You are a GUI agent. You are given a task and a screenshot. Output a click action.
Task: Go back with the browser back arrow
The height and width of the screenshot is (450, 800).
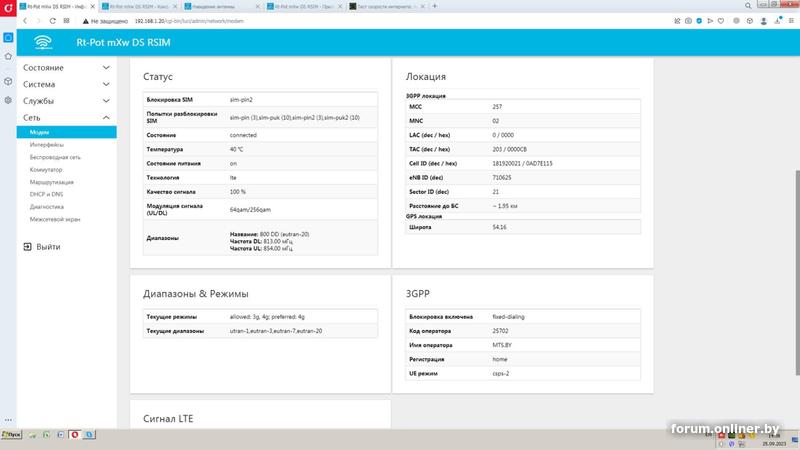[25, 21]
